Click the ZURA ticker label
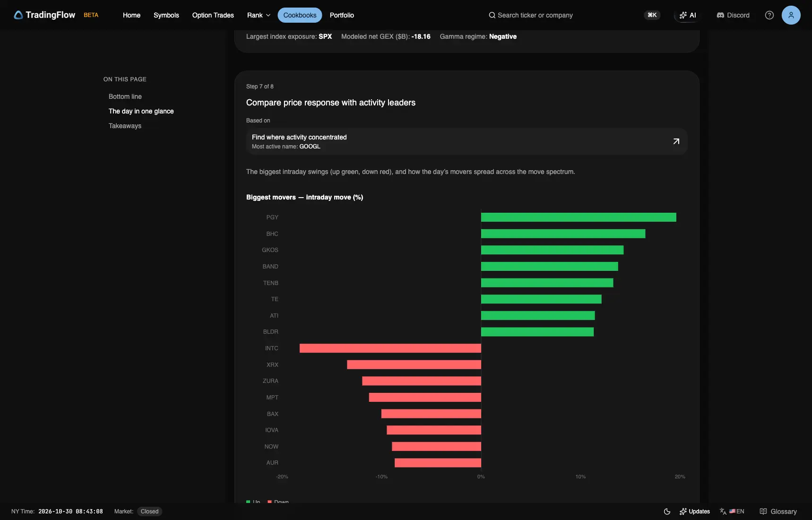The width and height of the screenshot is (812, 520). pos(270,381)
